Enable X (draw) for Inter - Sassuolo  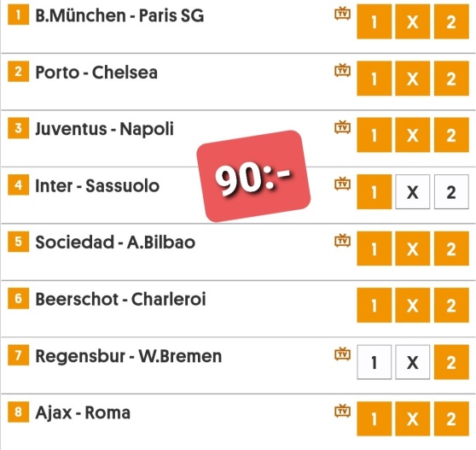413,192
